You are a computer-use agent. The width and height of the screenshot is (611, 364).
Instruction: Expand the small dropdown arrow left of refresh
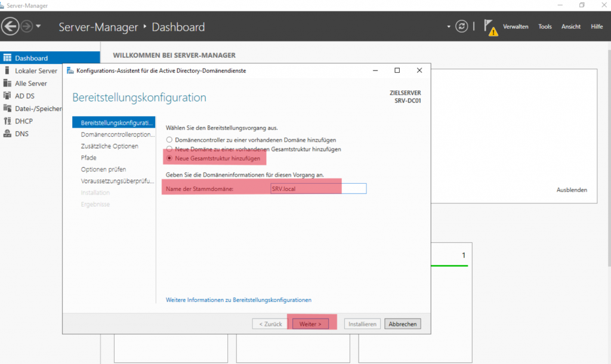click(x=449, y=27)
